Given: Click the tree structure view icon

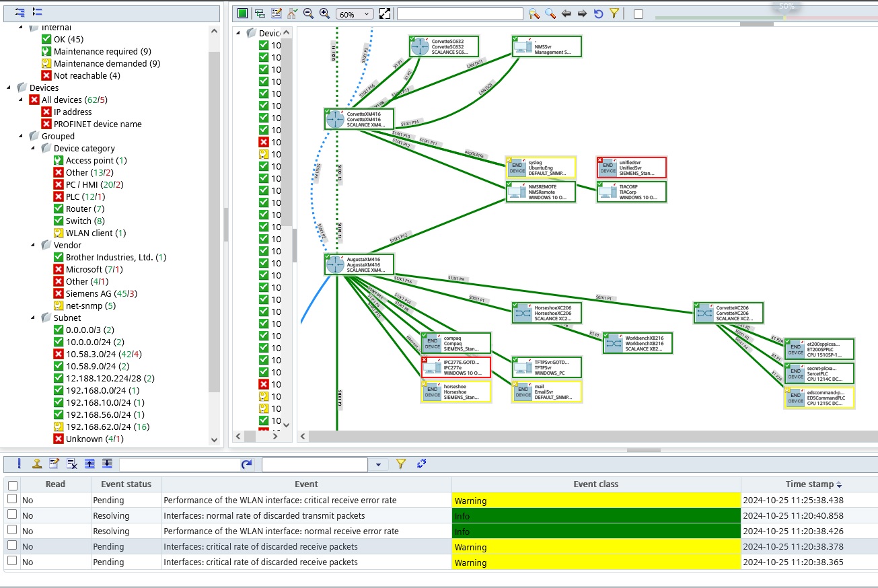Looking at the screenshot, I should pos(260,13).
